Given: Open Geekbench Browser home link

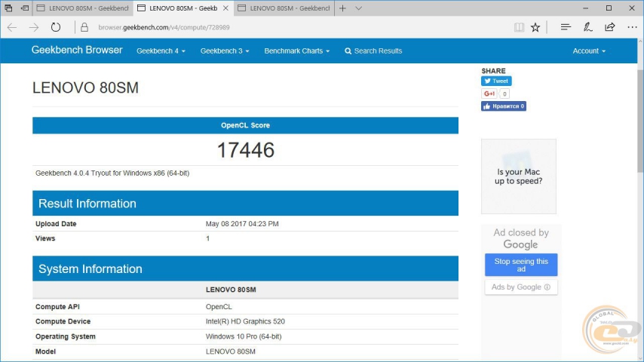Looking at the screenshot, I should 77,50.
